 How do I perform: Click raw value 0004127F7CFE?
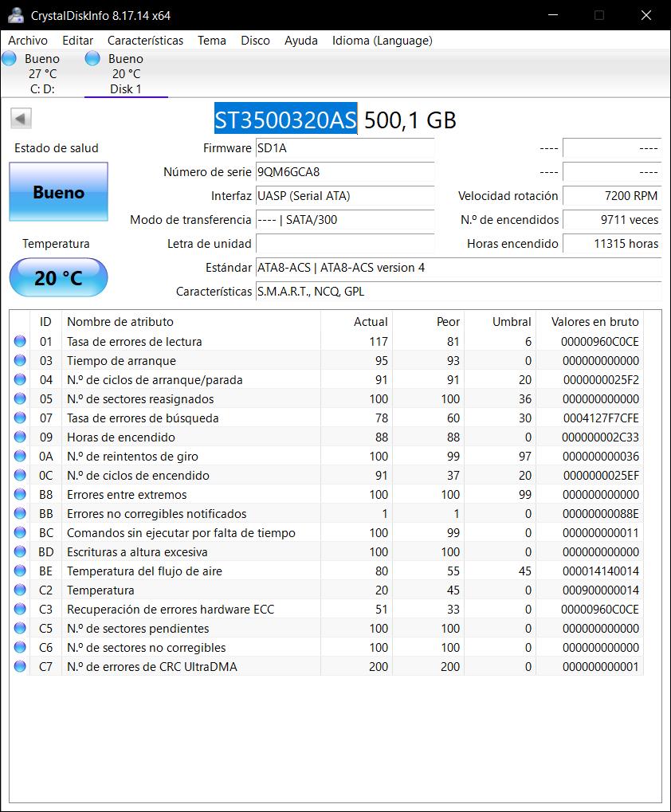601,418
